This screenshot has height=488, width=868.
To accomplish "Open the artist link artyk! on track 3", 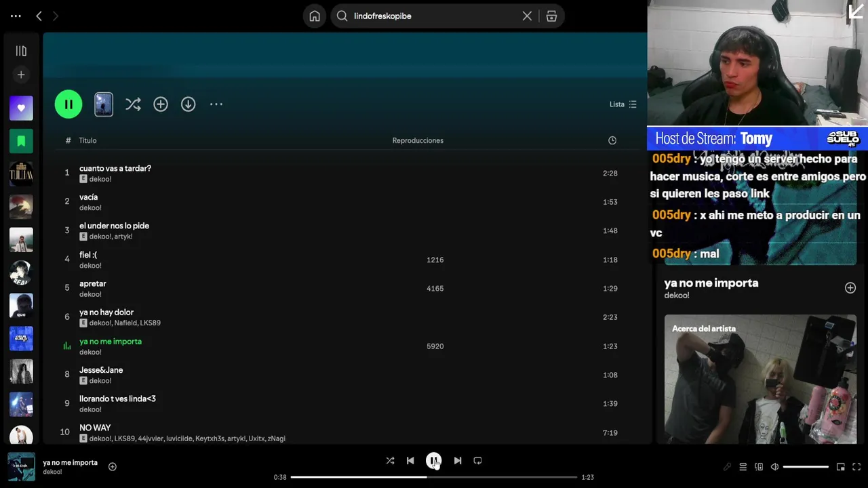I will point(123,237).
